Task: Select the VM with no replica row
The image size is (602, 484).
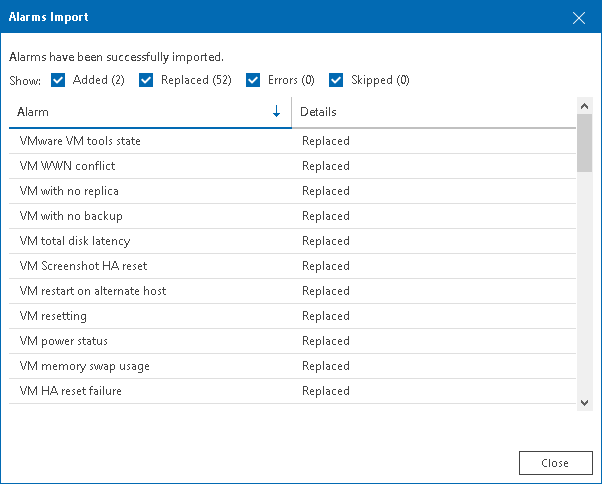Action: (x=293, y=191)
